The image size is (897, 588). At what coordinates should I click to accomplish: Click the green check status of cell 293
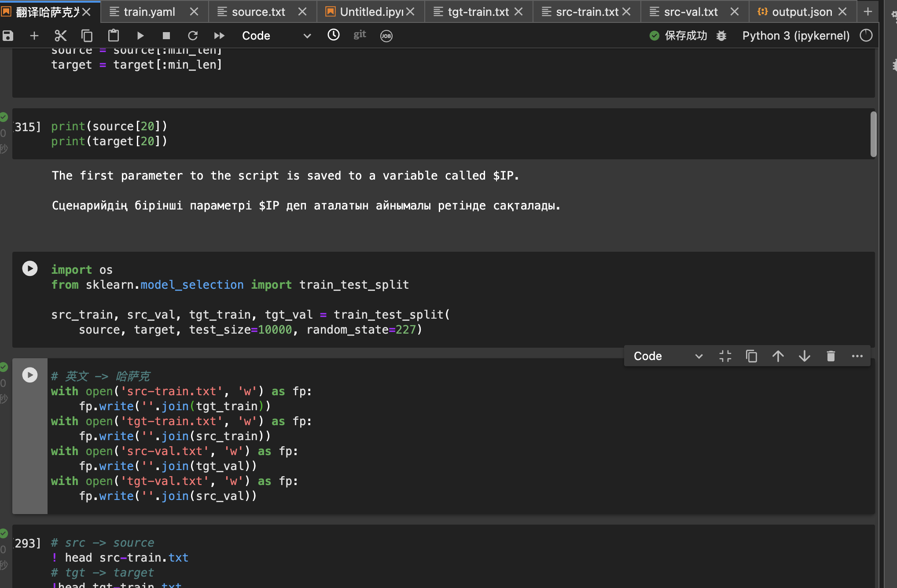pyautogui.click(x=4, y=533)
